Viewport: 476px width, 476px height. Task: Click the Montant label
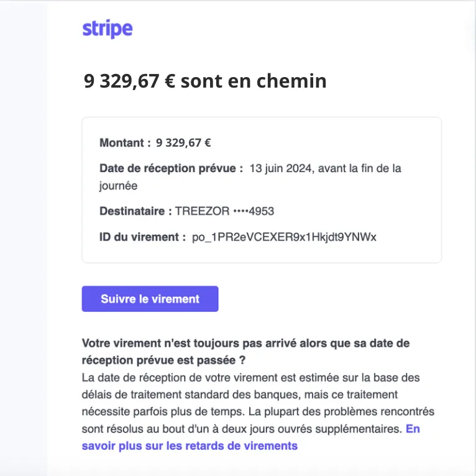coord(125,143)
